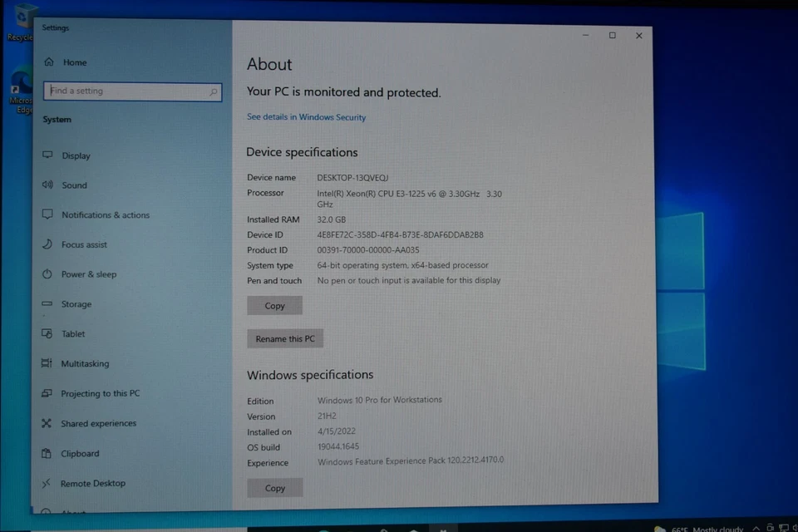Open the weather widget showing Mostly cloudy
The height and width of the screenshot is (532, 798).
click(x=698, y=529)
